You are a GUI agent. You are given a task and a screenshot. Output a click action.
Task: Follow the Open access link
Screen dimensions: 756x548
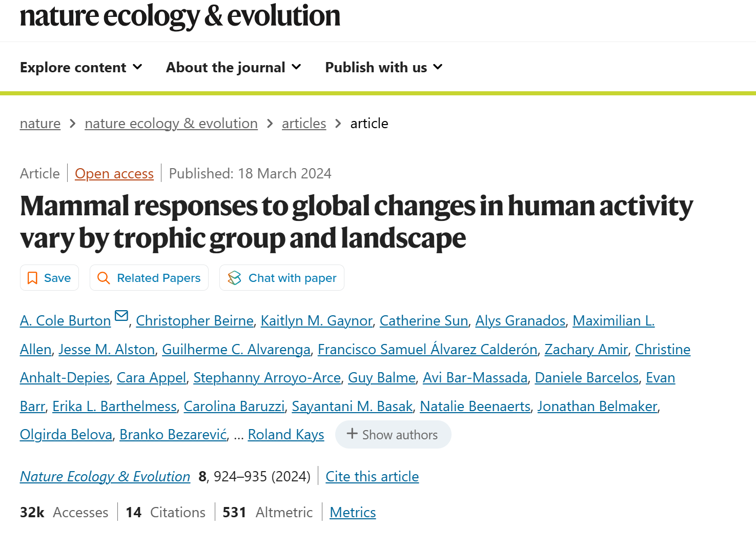click(114, 173)
